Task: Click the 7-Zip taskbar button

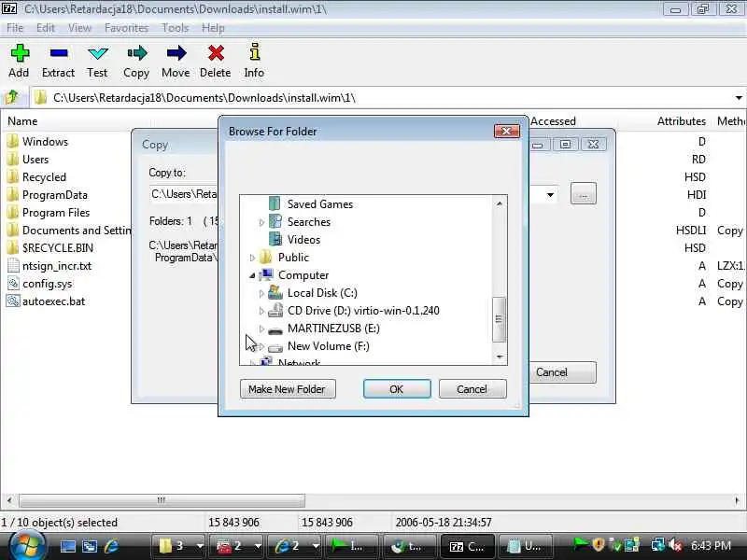Action: [x=467, y=546]
